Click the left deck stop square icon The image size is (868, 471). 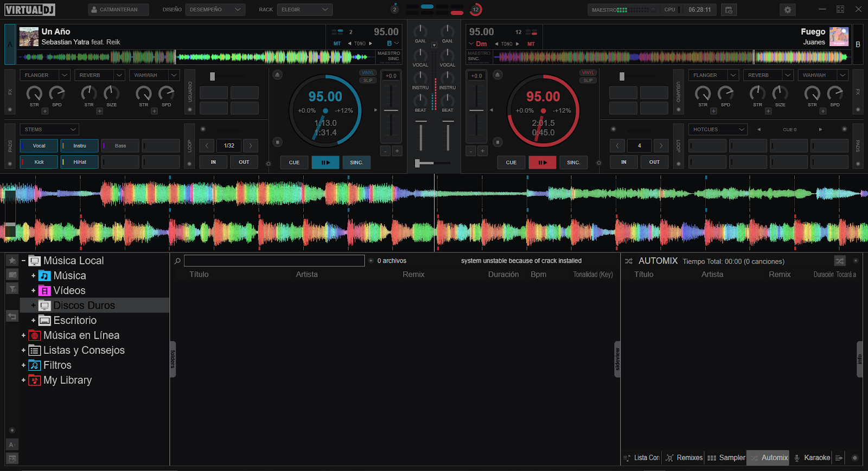tap(277, 142)
